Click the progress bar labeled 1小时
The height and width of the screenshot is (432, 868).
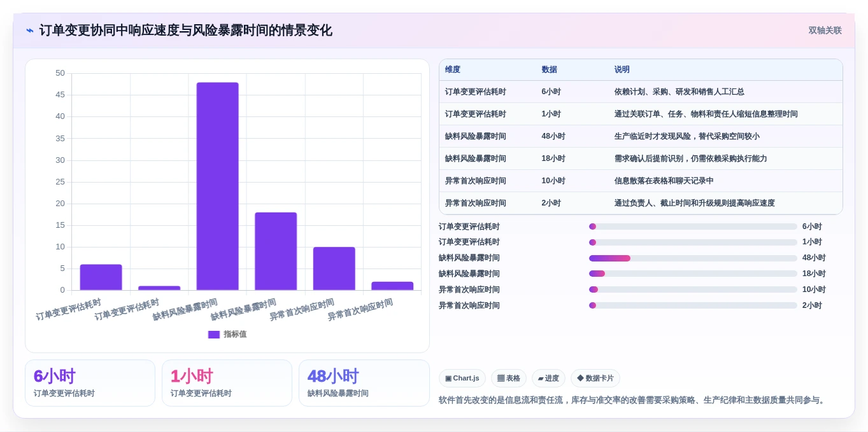tap(693, 242)
